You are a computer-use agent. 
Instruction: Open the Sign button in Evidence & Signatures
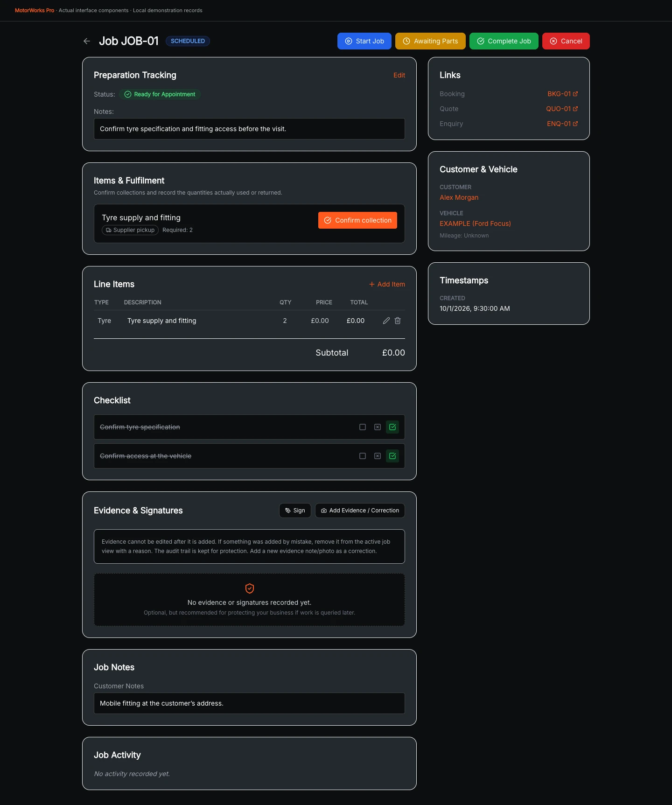(x=295, y=511)
